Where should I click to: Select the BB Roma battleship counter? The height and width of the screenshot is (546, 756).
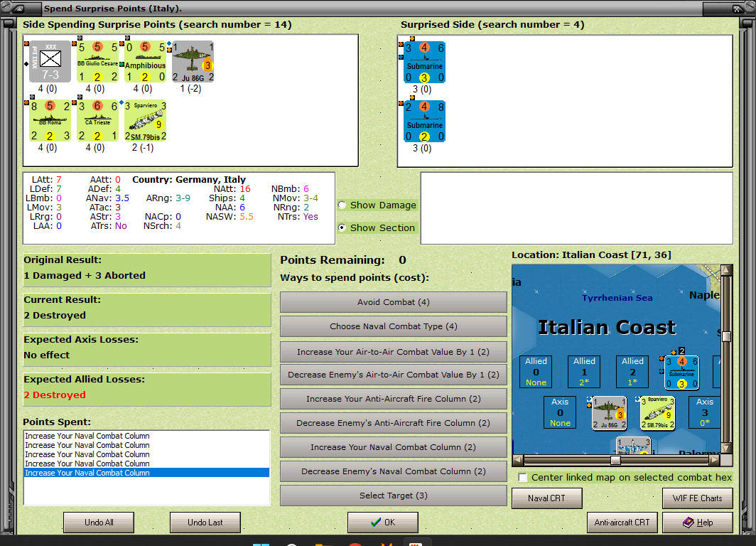point(50,121)
